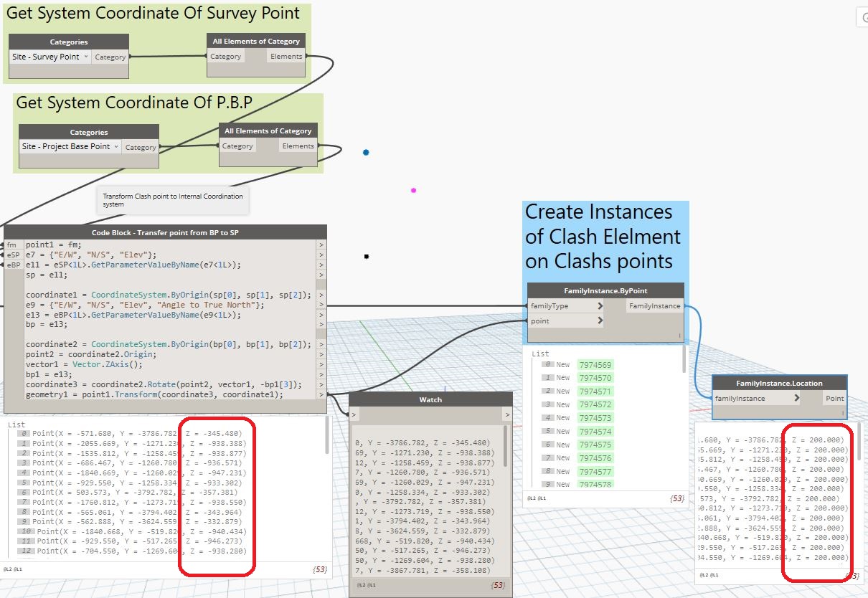The image size is (868, 598).
Task: Click the 'e7 = {"E/W", "N/S", "Elev"};' code line
Action: click(90, 255)
